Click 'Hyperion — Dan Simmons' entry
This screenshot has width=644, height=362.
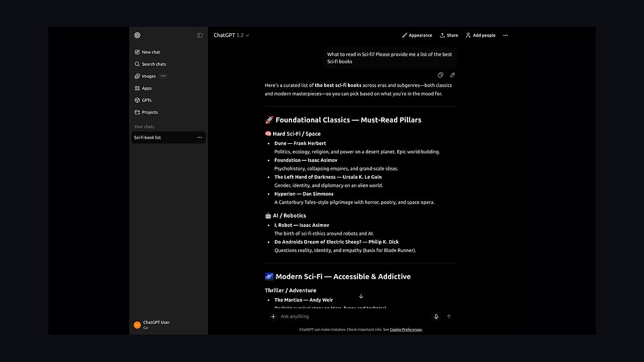tap(304, 194)
